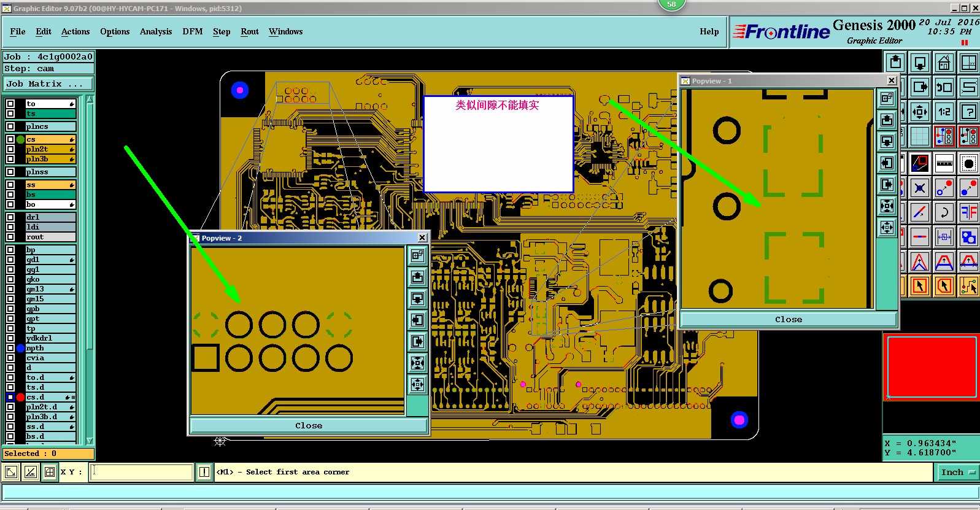The height and width of the screenshot is (510, 980).
Task: Choose the polygon select arrow icon
Action: 944,286
